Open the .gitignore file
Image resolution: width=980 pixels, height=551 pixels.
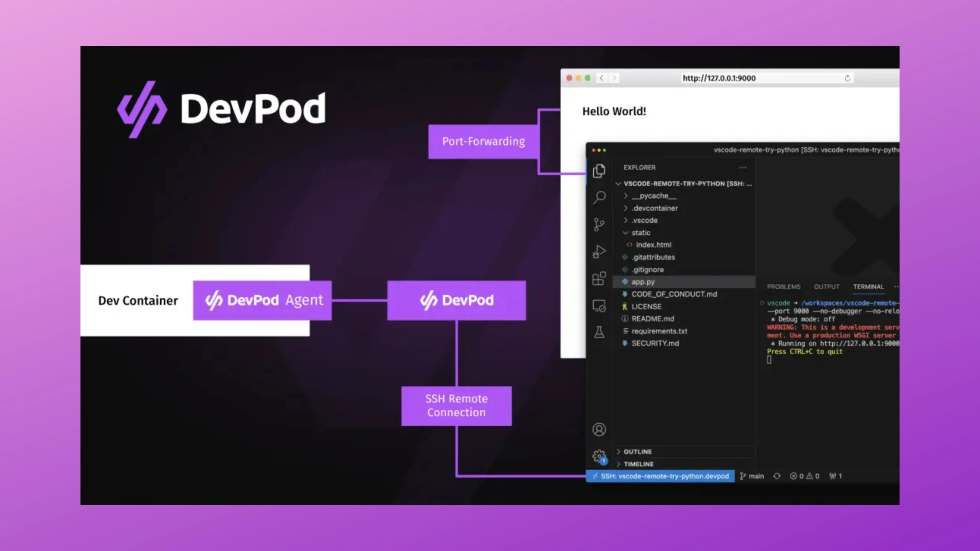click(684, 270)
